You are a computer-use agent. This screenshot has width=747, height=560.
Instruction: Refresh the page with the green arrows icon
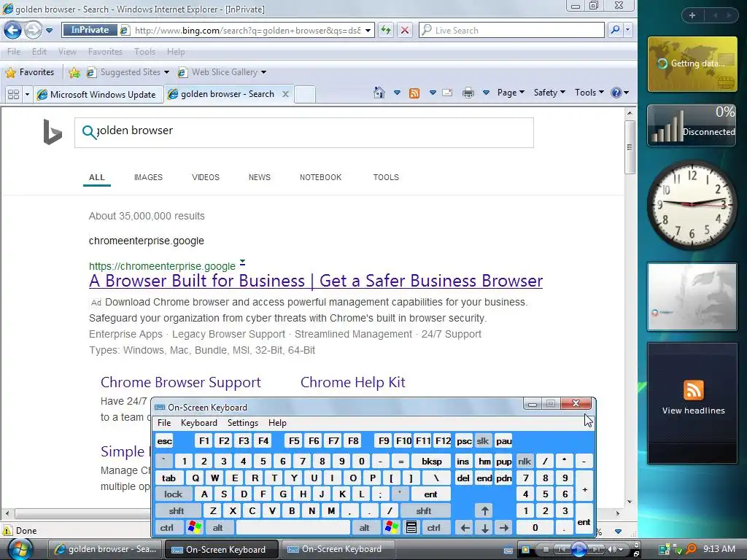point(385,31)
